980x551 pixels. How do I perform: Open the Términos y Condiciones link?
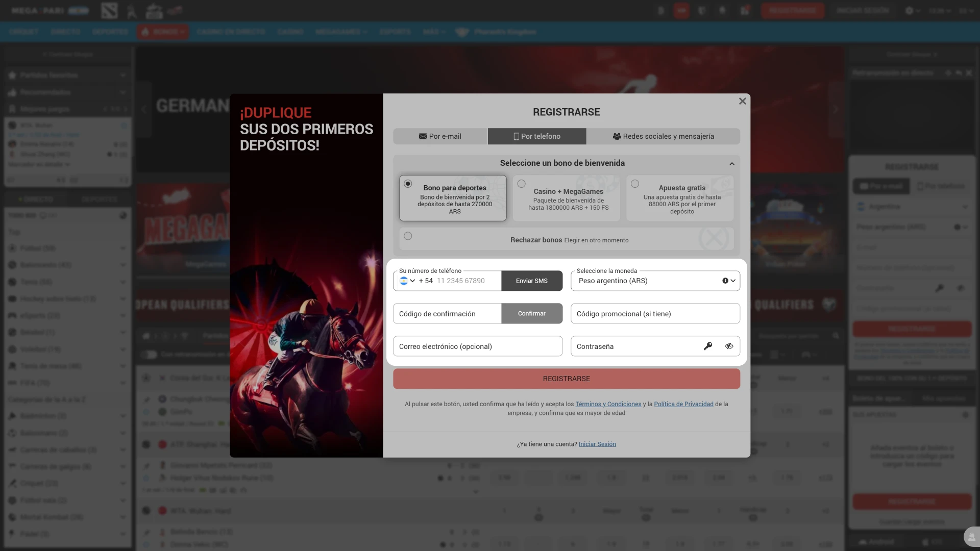608,404
